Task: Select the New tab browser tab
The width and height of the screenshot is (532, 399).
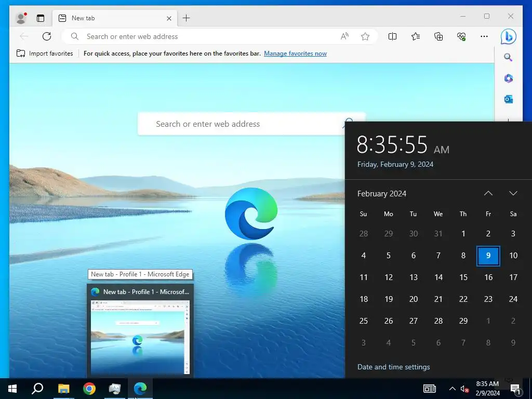Action: pyautogui.click(x=114, y=18)
